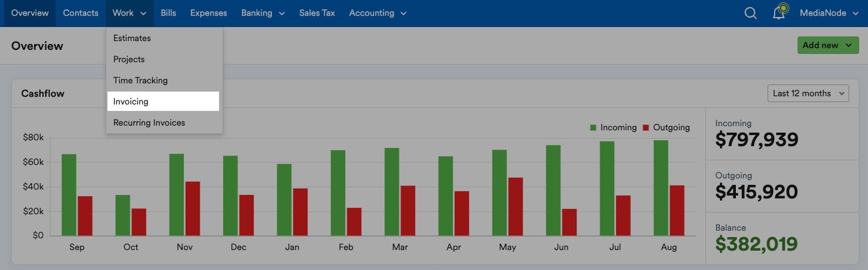Click the Aug outgoing red bar

point(677,211)
